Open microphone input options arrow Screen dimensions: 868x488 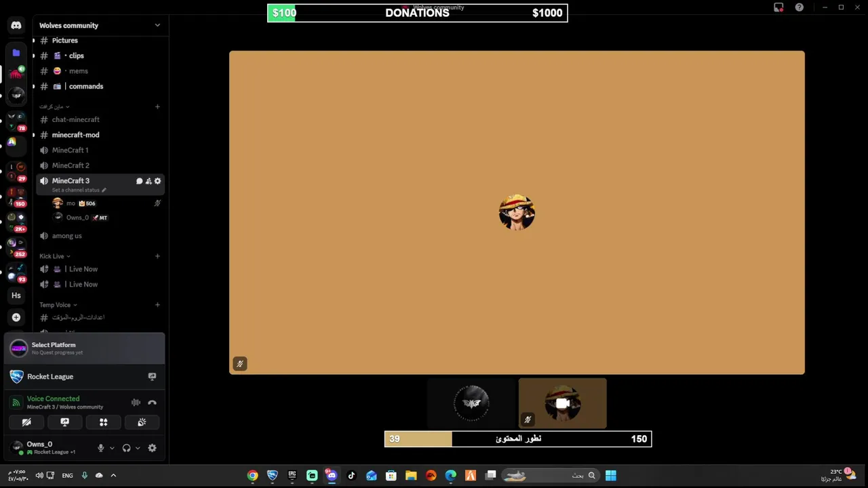coord(112,448)
